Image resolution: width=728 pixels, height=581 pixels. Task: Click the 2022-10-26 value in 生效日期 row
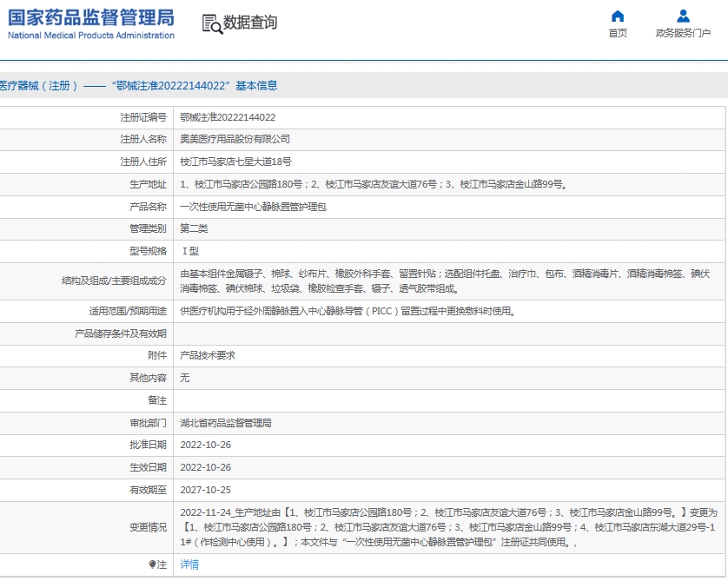(205, 467)
